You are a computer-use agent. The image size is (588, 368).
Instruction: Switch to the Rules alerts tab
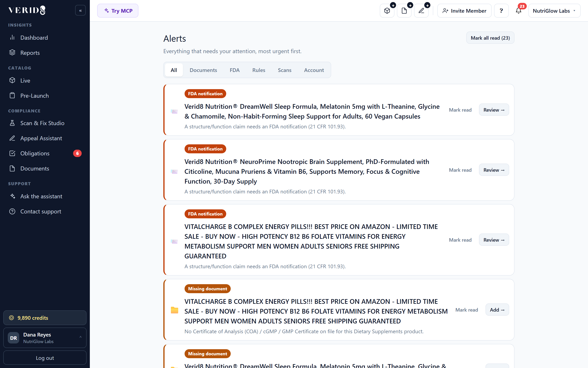click(258, 70)
